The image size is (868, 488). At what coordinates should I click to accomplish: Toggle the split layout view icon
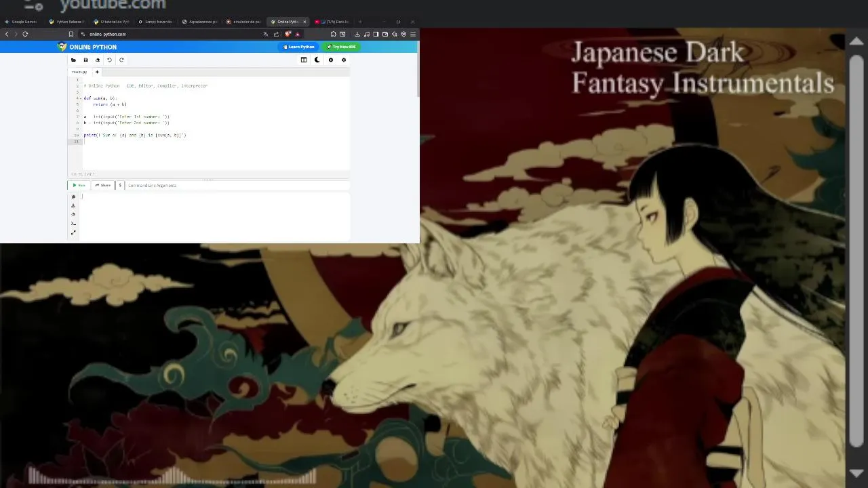coord(304,60)
